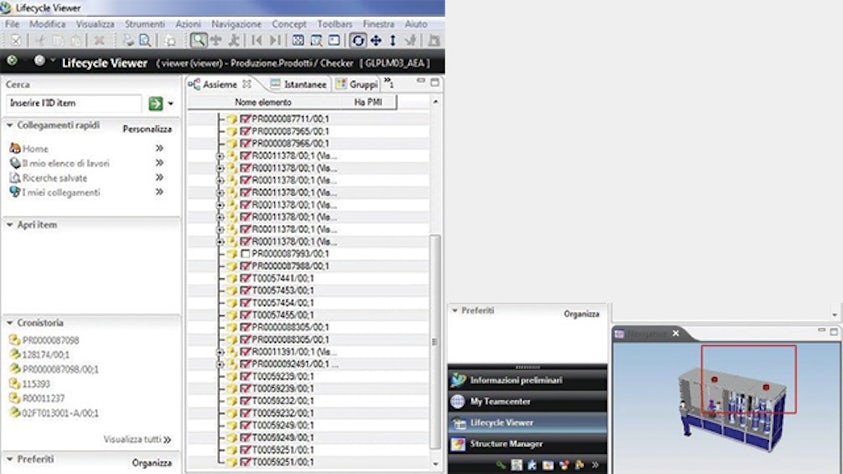Click the My Teamcenter globe icon

[458, 401]
